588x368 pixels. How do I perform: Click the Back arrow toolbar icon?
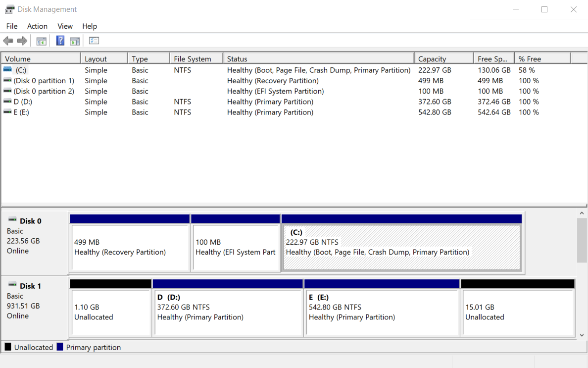point(8,41)
